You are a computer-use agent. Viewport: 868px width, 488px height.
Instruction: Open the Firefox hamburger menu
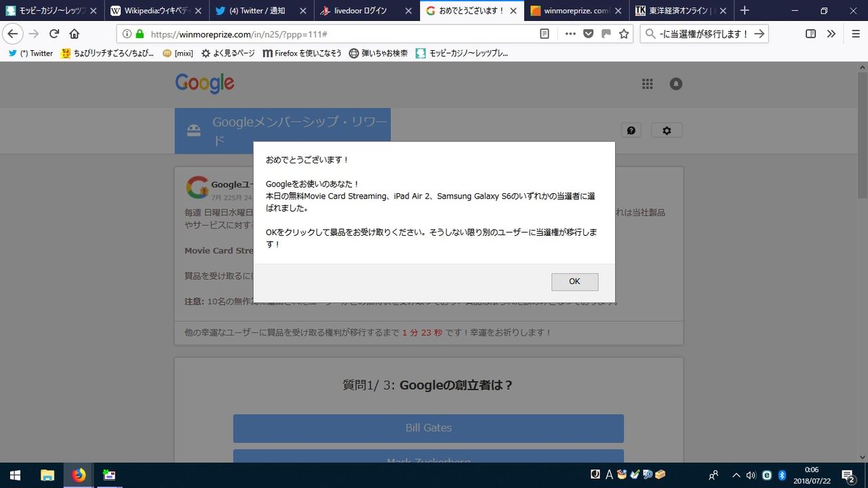click(856, 34)
